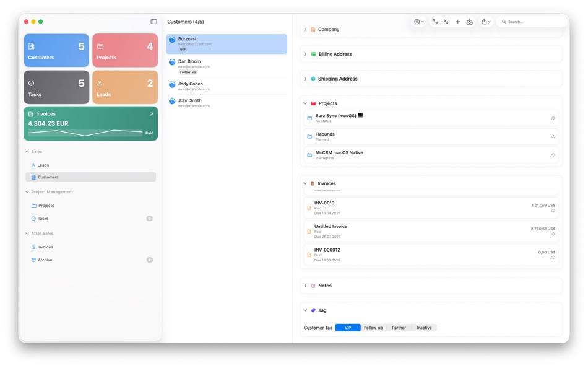This screenshot has height=368, width=588.
Task: Toggle the sidebar panel icon
Action: click(x=153, y=22)
